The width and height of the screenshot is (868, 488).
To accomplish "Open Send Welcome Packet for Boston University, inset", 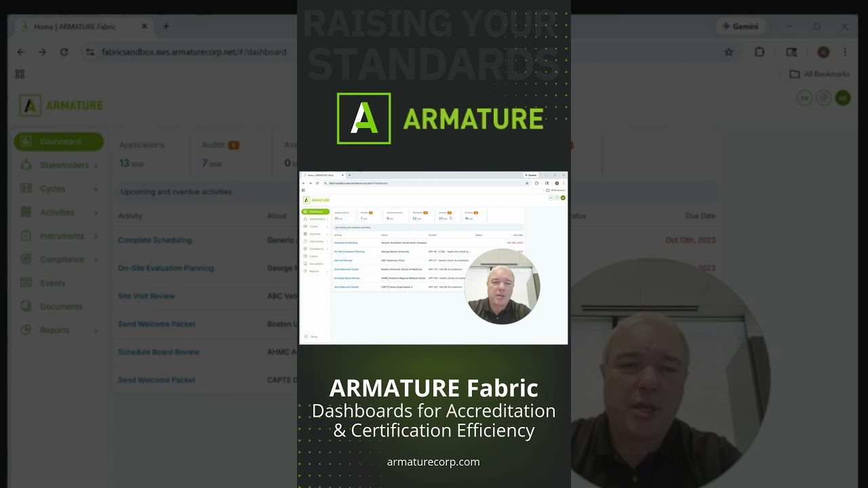I will tap(347, 269).
